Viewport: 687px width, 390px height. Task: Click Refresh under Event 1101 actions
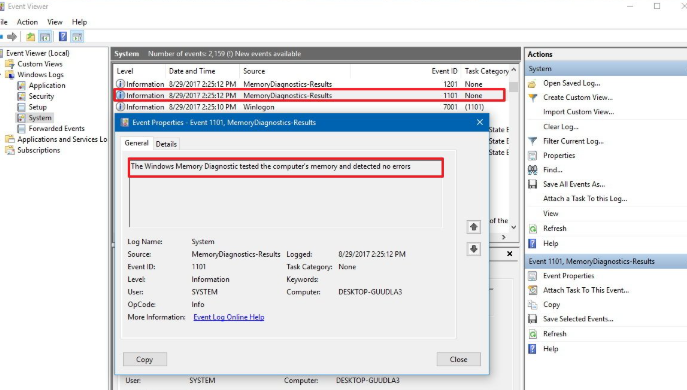point(555,334)
